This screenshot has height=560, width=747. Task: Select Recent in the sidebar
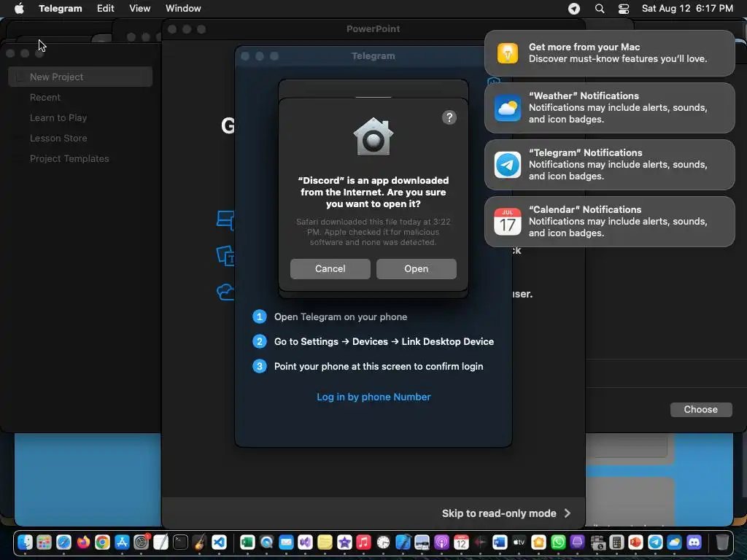[44, 97]
